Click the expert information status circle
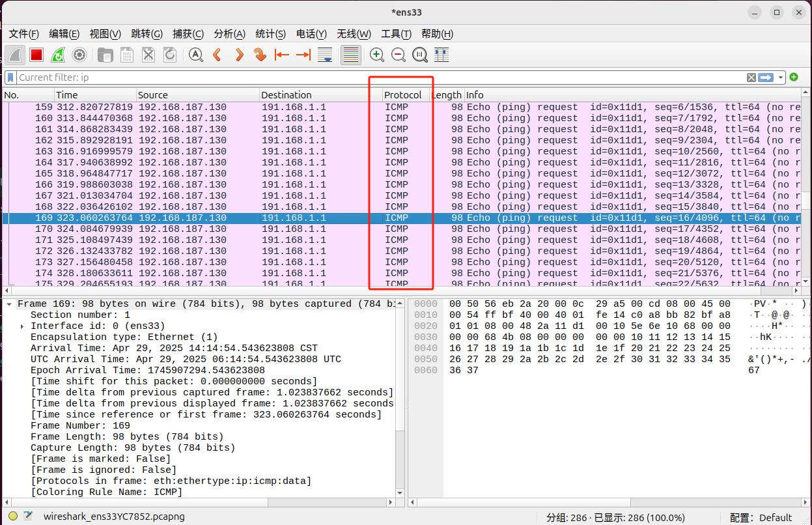This screenshot has width=812, height=525. 13,517
